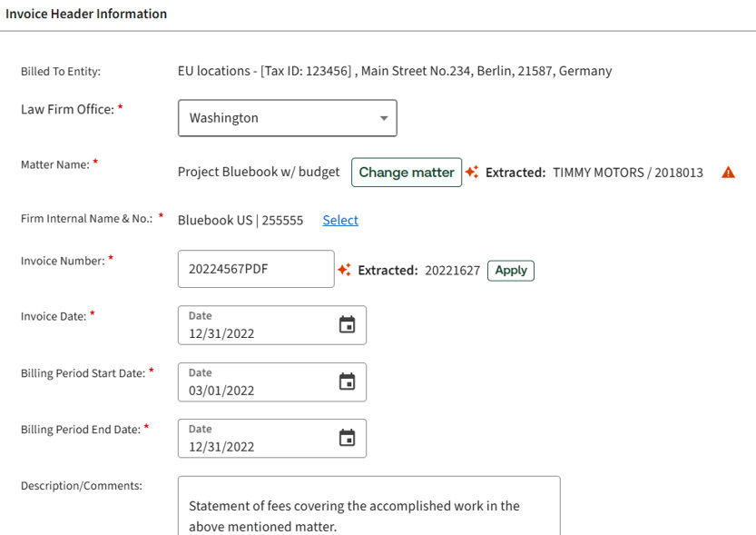Click the extracted matter text TIMMY MOTORS / 2018013
This screenshot has width=756, height=535.
pos(627,173)
